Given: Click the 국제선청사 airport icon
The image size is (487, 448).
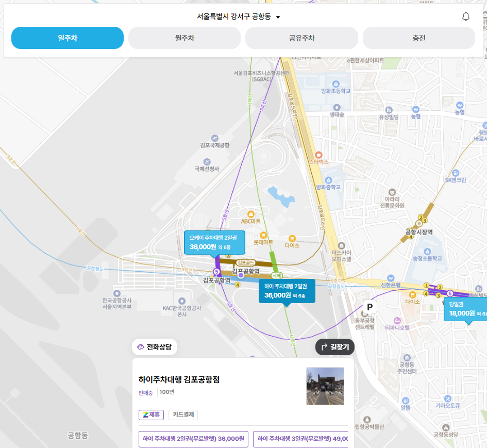Looking at the screenshot, I should coord(207,162).
